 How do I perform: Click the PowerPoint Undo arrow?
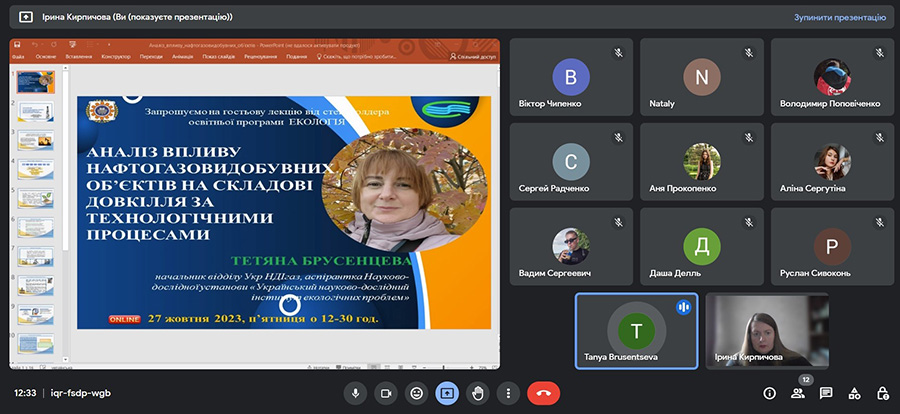click(x=34, y=44)
